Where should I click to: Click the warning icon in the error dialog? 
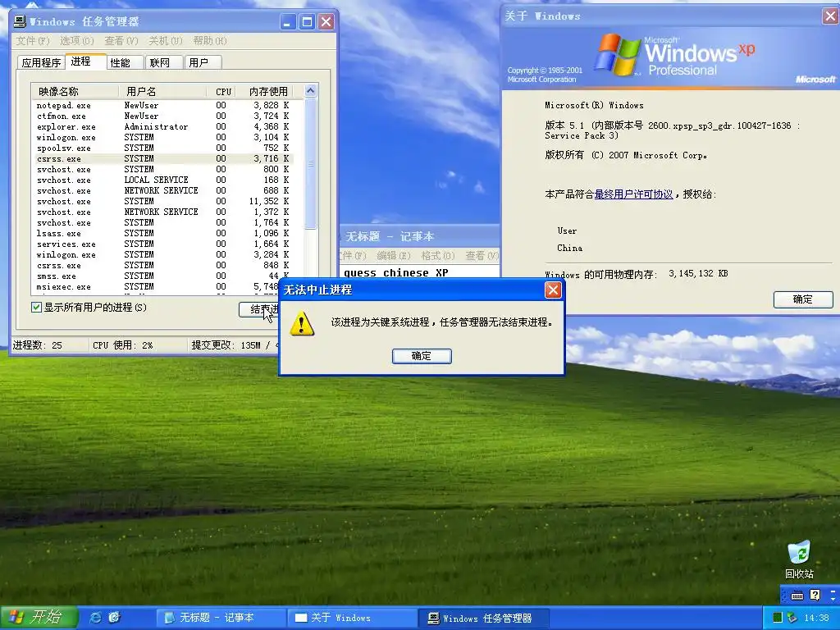tap(302, 323)
